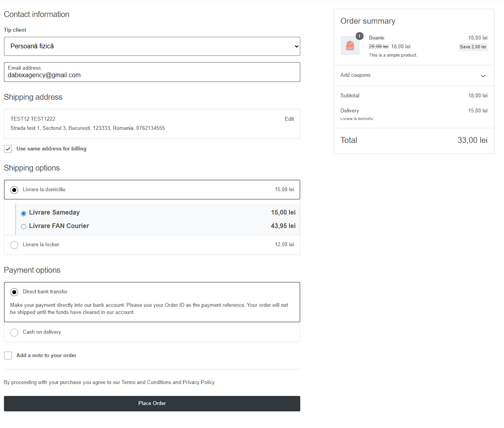Click the Total 33,00 lei amount

(472, 140)
